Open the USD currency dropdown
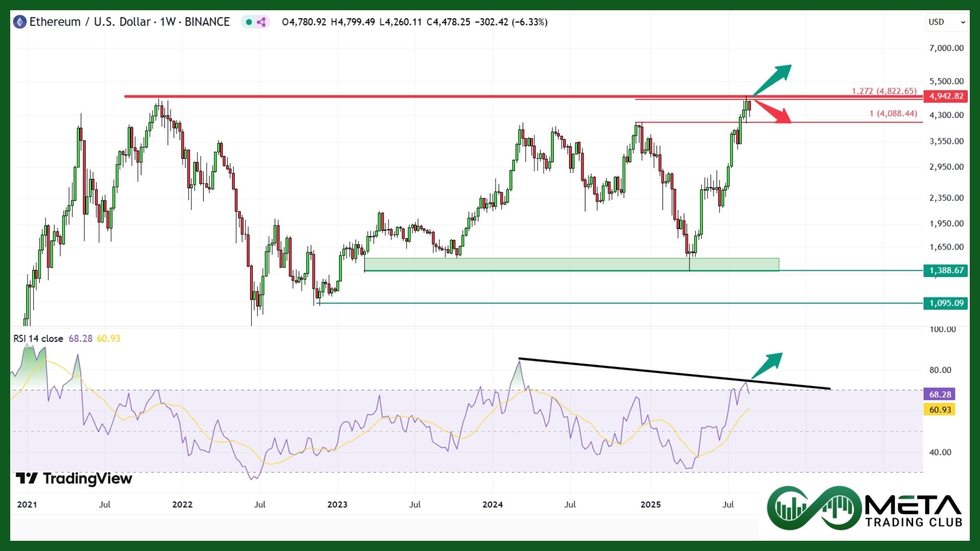 [947, 22]
